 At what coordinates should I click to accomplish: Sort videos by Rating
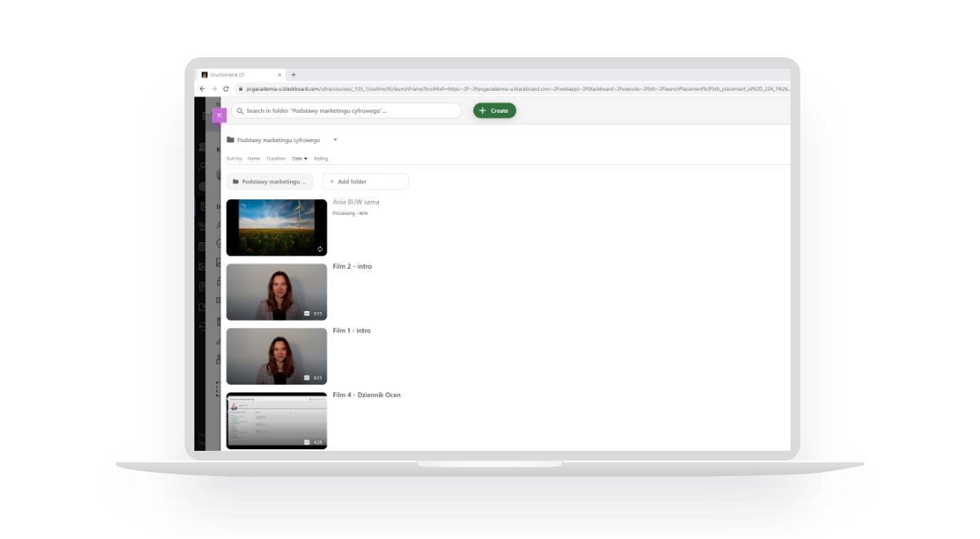click(x=321, y=158)
